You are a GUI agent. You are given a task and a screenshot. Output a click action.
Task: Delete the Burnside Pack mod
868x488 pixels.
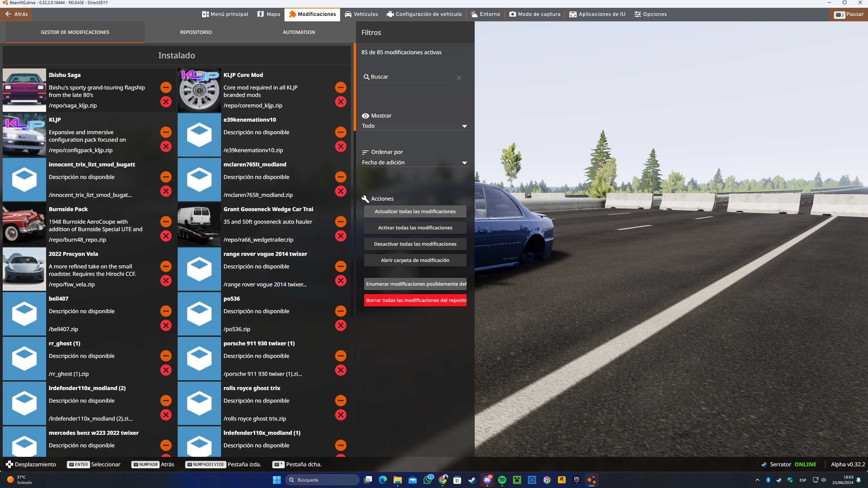click(x=166, y=236)
